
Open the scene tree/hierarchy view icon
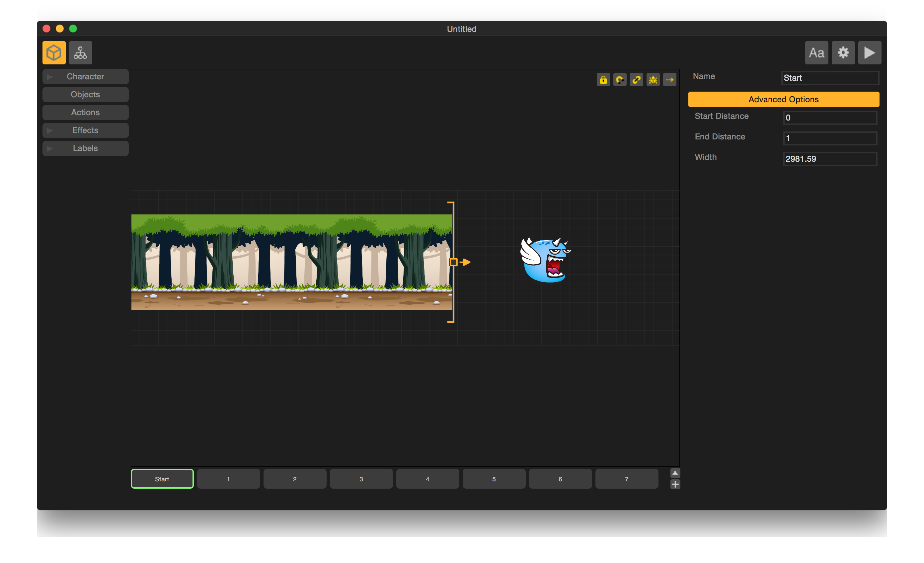(x=80, y=52)
